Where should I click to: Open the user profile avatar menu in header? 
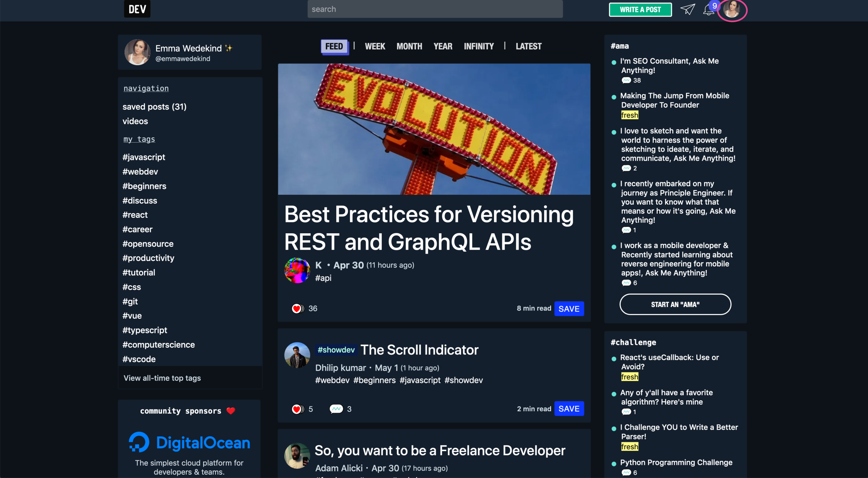[732, 10]
